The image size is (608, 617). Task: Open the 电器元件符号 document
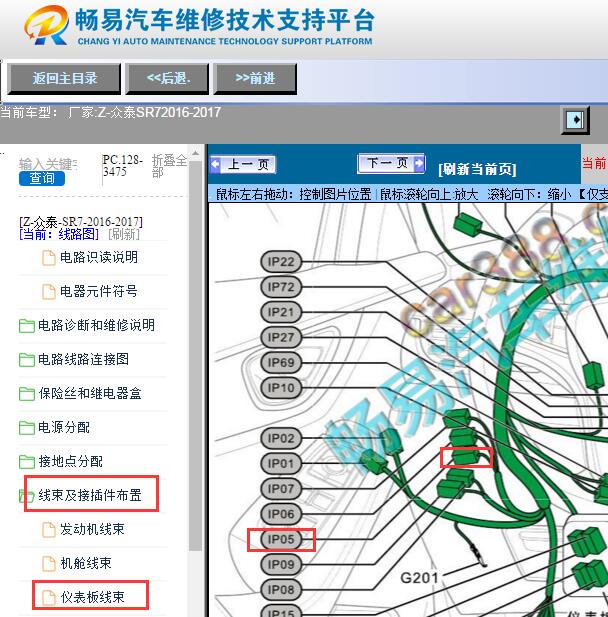[x=99, y=291]
